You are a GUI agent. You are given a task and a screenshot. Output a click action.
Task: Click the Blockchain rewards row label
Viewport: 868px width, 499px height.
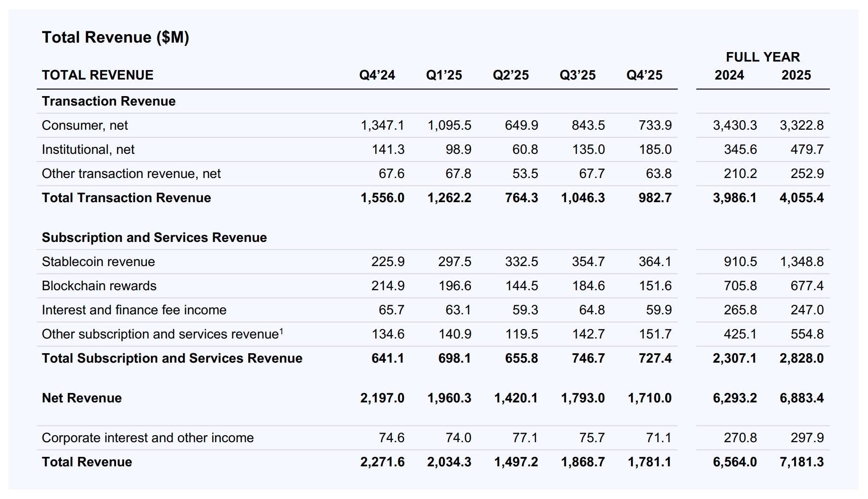[x=99, y=286]
